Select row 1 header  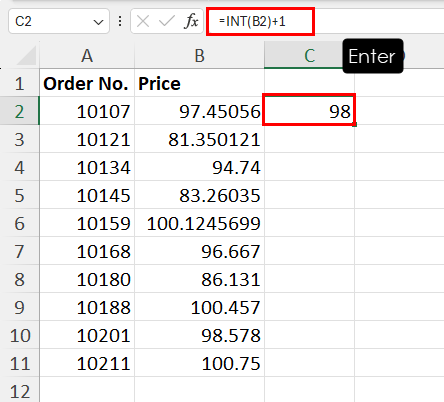click(20, 83)
